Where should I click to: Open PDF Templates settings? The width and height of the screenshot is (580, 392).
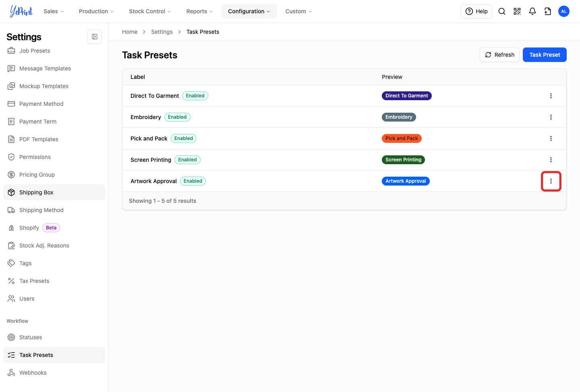54,139
